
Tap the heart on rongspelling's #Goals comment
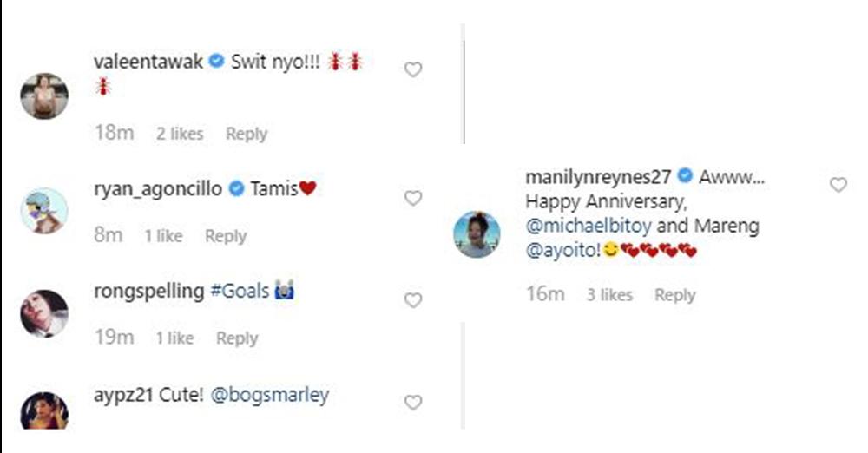(413, 300)
